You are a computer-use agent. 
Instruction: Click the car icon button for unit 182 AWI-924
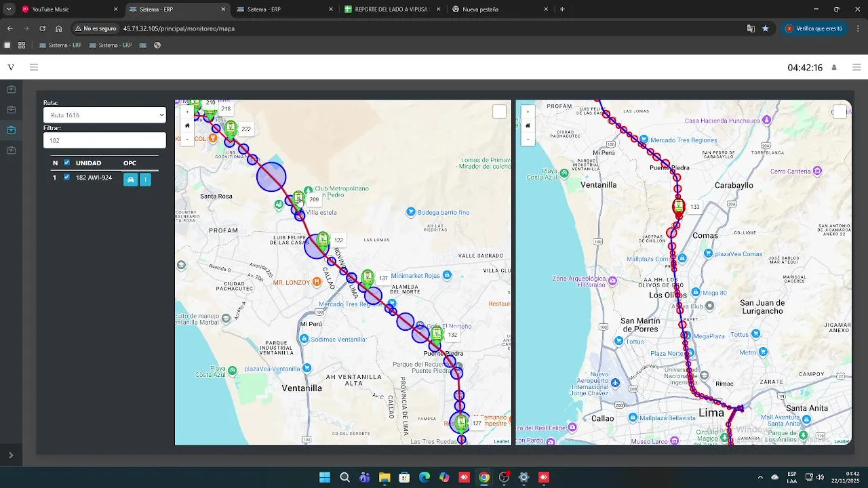131,180
